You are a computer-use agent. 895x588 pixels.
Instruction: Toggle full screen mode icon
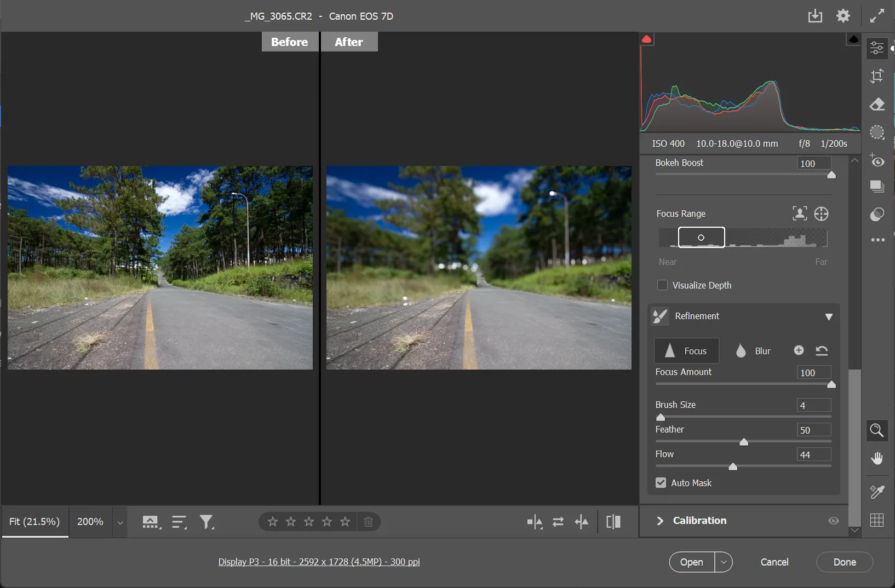877,16
